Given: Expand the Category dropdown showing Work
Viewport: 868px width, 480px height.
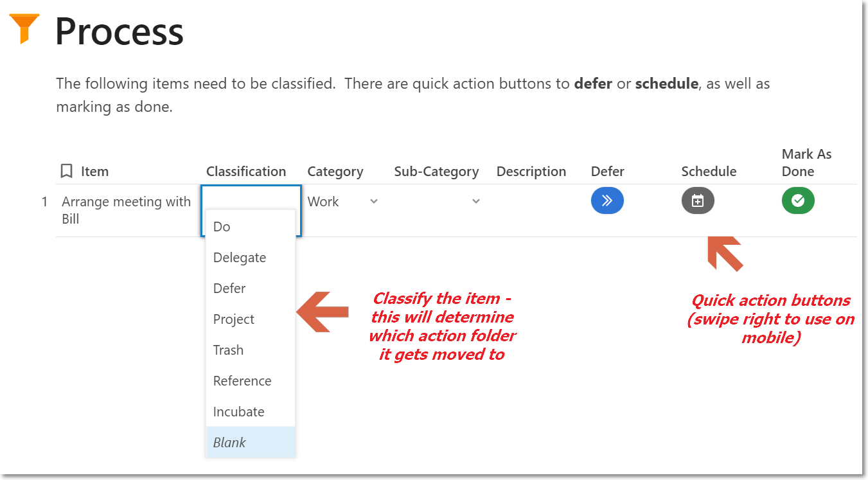Looking at the screenshot, I should tap(374, 202).
